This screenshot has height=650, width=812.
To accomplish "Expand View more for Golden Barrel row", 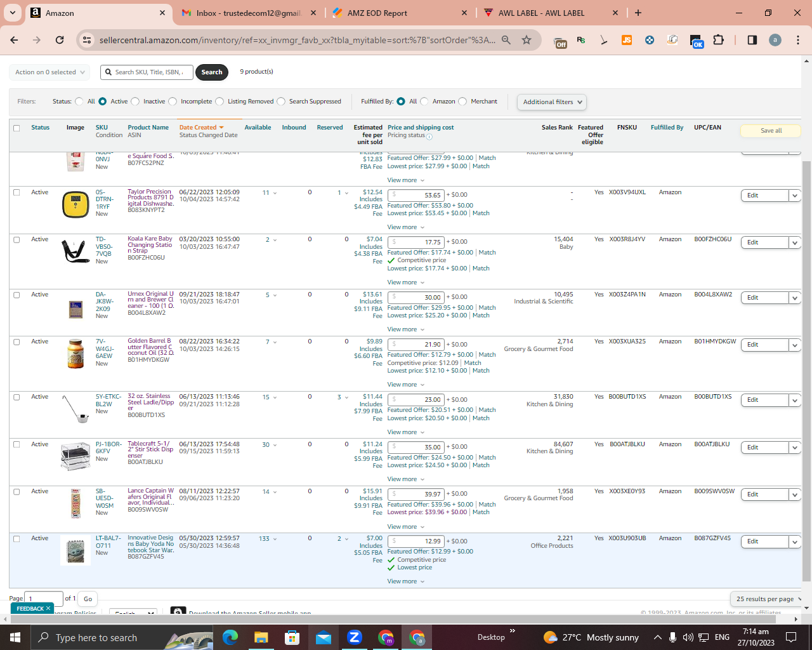I will [406, 385].
